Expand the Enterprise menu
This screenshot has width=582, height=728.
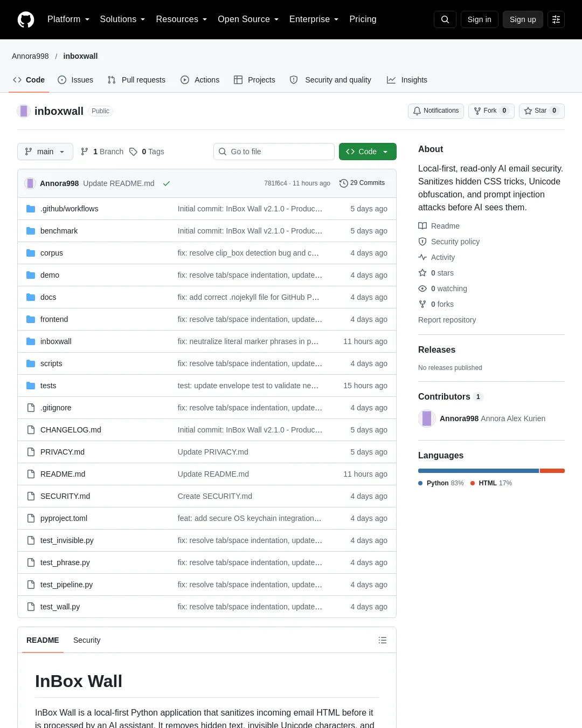314,19
